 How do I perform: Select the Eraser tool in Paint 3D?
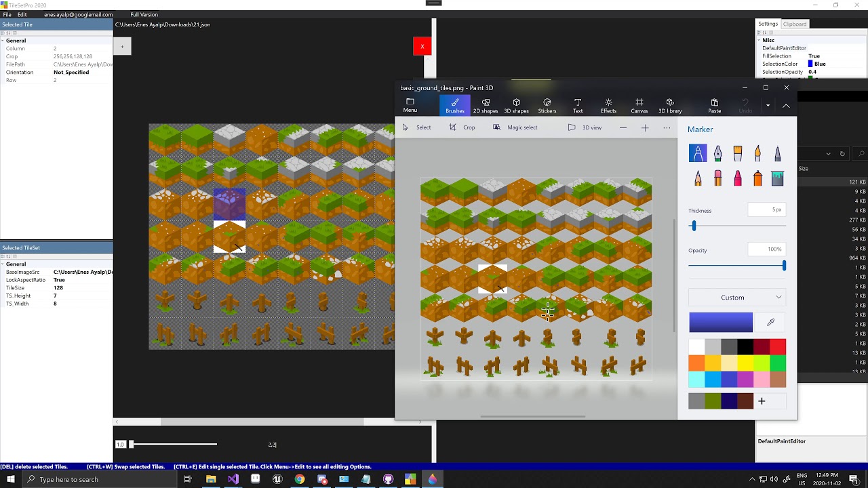[717, 178]
